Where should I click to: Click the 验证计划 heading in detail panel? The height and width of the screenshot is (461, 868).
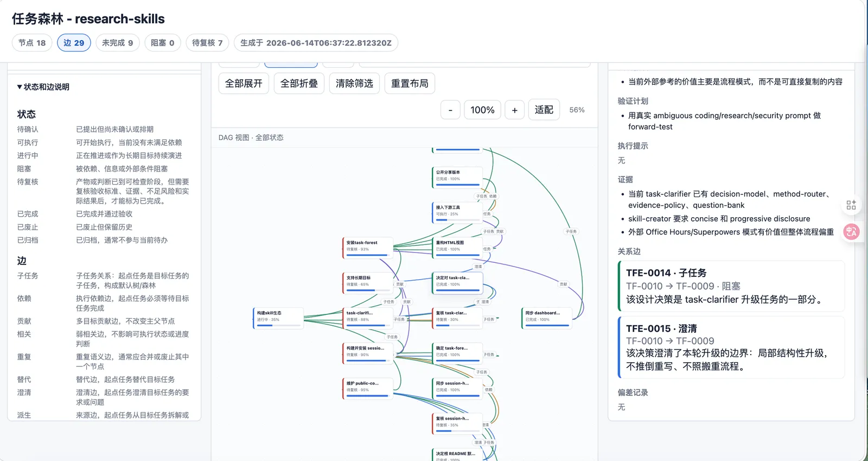click(x=633, y=101)
